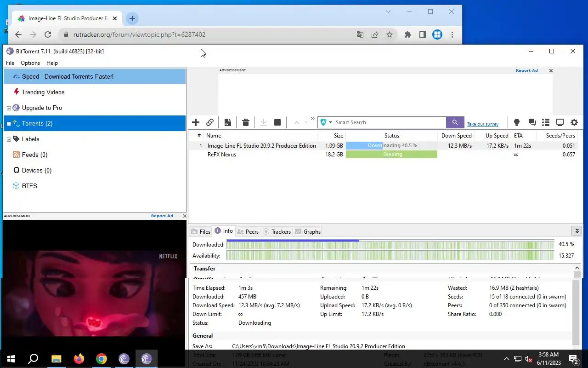Viewport: 588px width, 368px height.
Task: Select the Image-Line FL Studio torrent row
Action: pyautogui.click(x=384, y=145)
